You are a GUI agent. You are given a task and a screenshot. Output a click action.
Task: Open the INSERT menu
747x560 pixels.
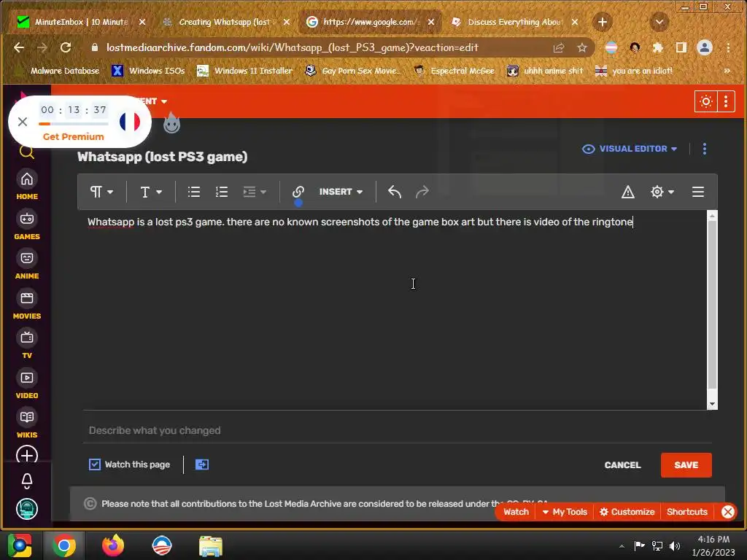pos(341,192)
